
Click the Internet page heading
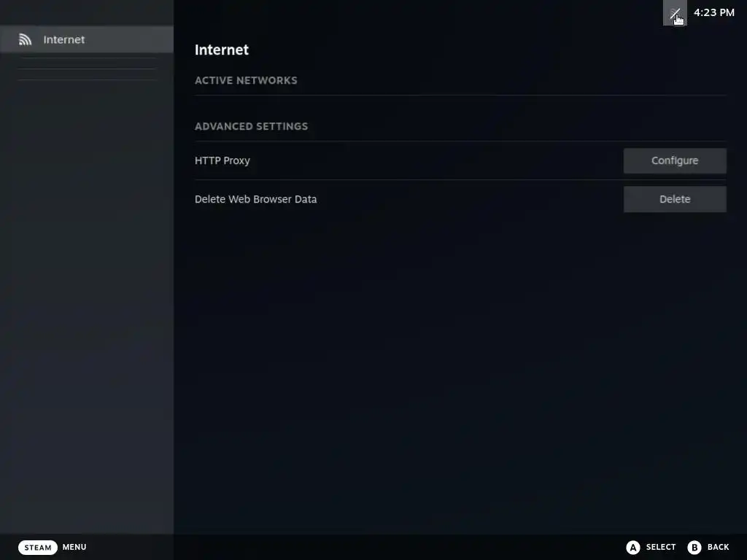pos(222,50)
